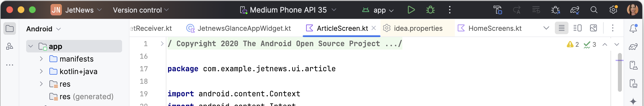
Task: Open the Notifications bell icon
Action: click(x=633, y=28)
